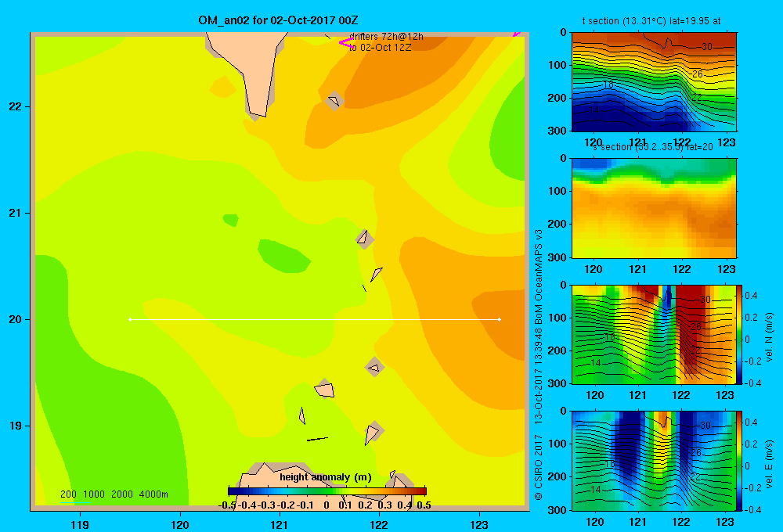Open the temperature section plot
Image resolution: width=783 pixels, height=532 pixels.
(654, 82)
